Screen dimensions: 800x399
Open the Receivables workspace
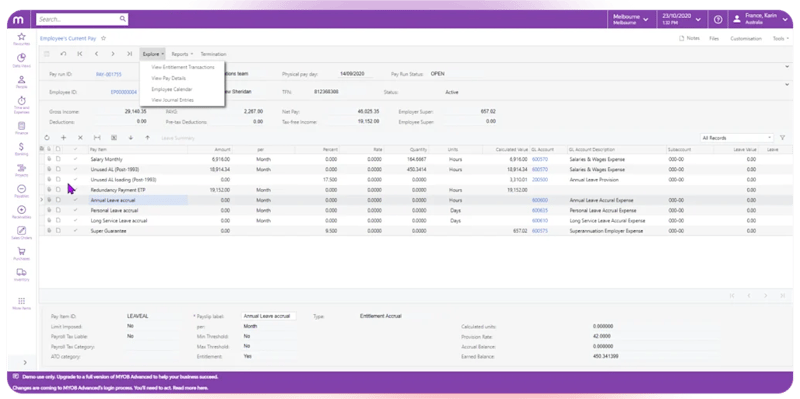coord(21,212)
